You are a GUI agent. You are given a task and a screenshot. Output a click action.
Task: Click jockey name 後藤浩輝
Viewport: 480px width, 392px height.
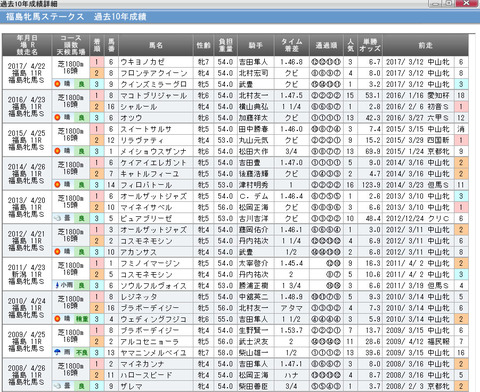(x=253, y=174)
